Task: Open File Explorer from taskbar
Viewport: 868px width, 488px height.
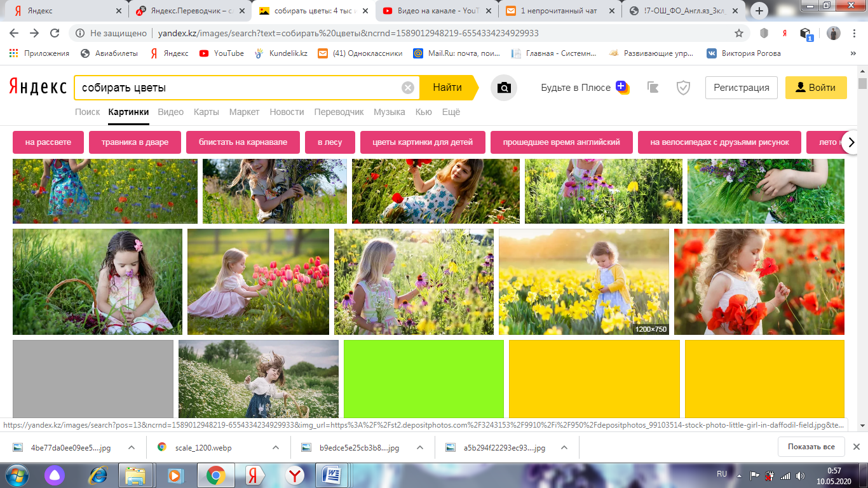Action: (136, 475)
